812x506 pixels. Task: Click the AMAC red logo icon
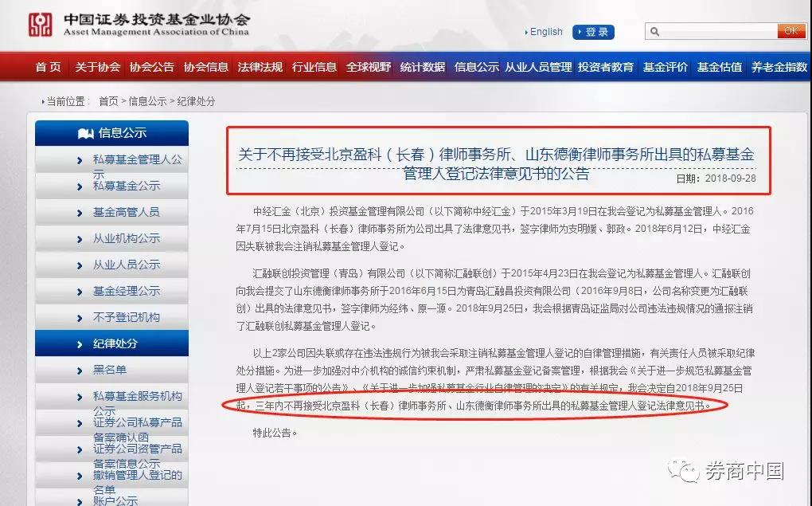(x=41, y=25)
